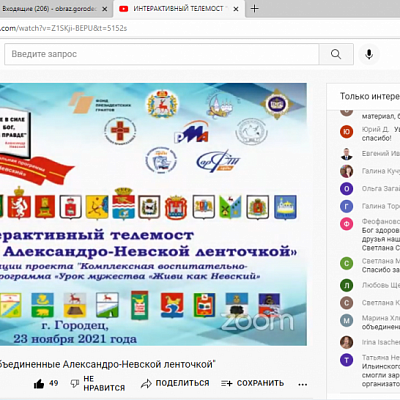Click the 49 likes count
Screen dimensions: 400x400
(53, 383)
